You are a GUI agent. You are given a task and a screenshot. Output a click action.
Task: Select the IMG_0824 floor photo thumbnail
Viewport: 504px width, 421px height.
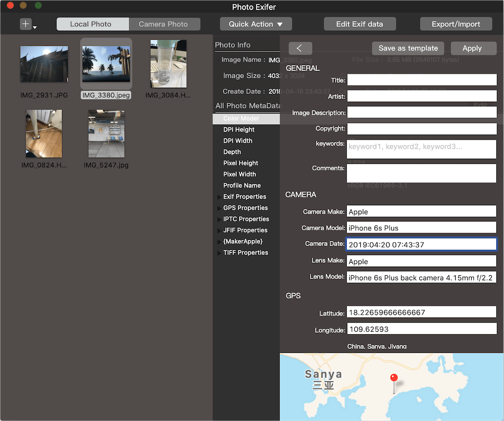point(44,134)
